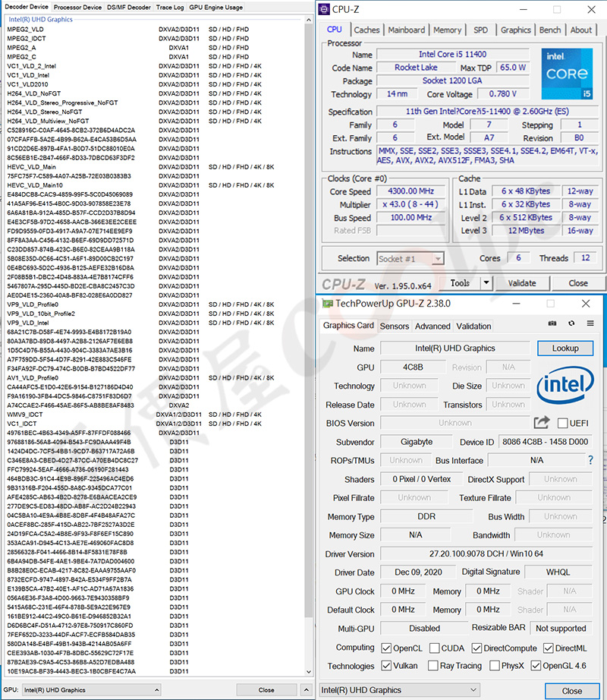This screenshot has width=607, height=700.
Task: Toggle the Vulkan checkbox
Action: click(x=386, y=666)
